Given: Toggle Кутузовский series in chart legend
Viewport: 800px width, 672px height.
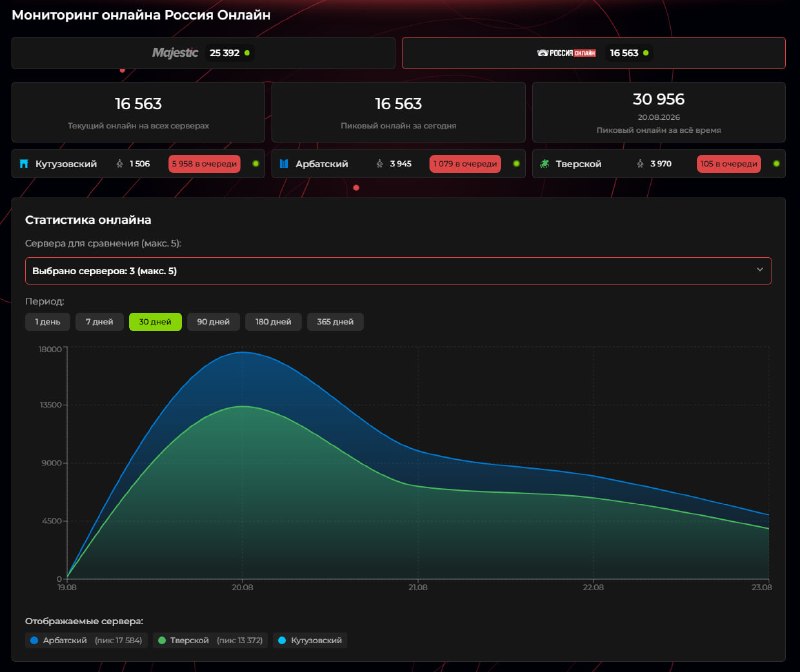Looking at the screenshot, I should [x=310, y=640].
